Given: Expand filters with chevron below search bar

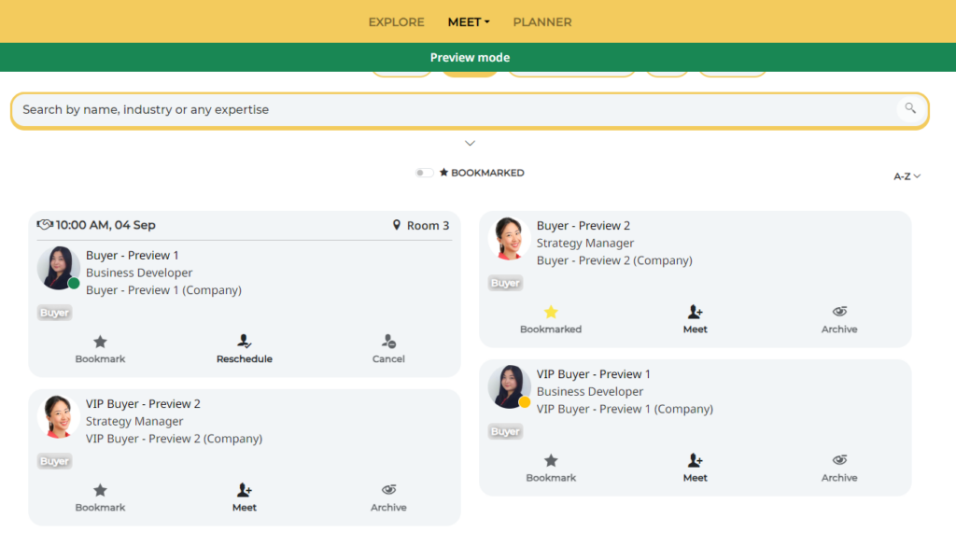Looking at the screenshot, I should coord(470,144).
